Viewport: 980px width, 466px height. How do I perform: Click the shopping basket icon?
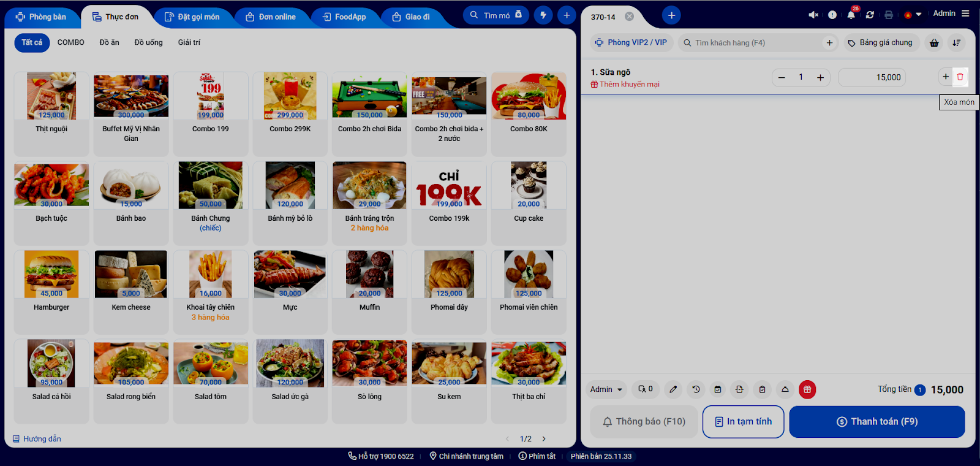934,43
